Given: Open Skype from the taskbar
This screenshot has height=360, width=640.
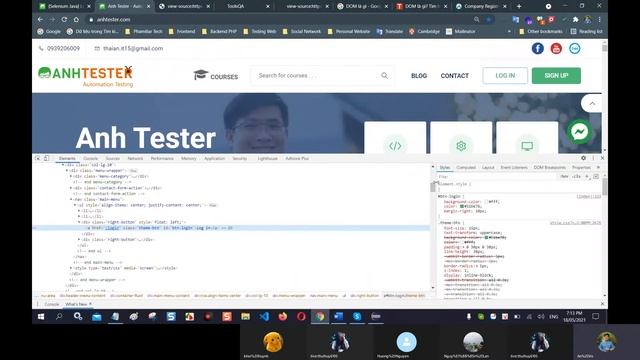Looking at the screenshot, I should point(357,316).
